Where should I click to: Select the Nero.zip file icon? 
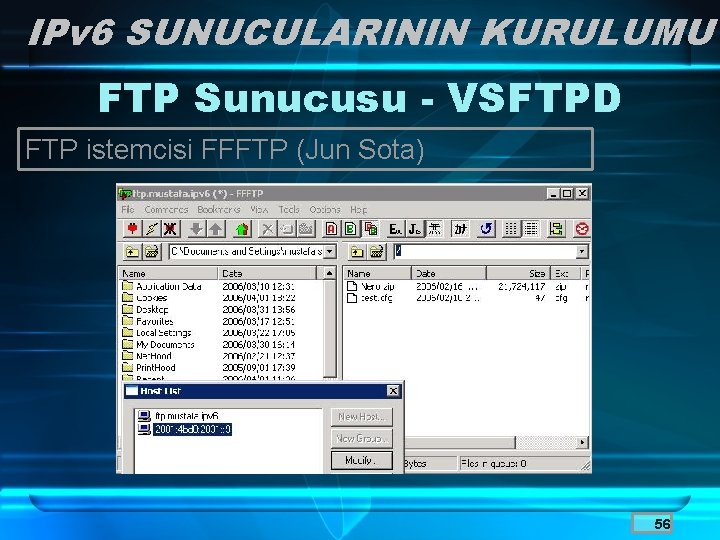(x=352, y=287)
